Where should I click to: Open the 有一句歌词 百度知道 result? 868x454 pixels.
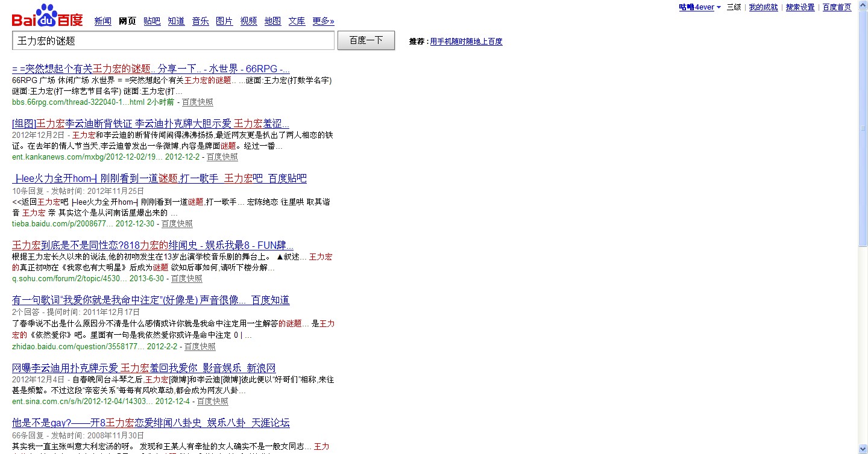pyautogui.click(x=151, y=300)
